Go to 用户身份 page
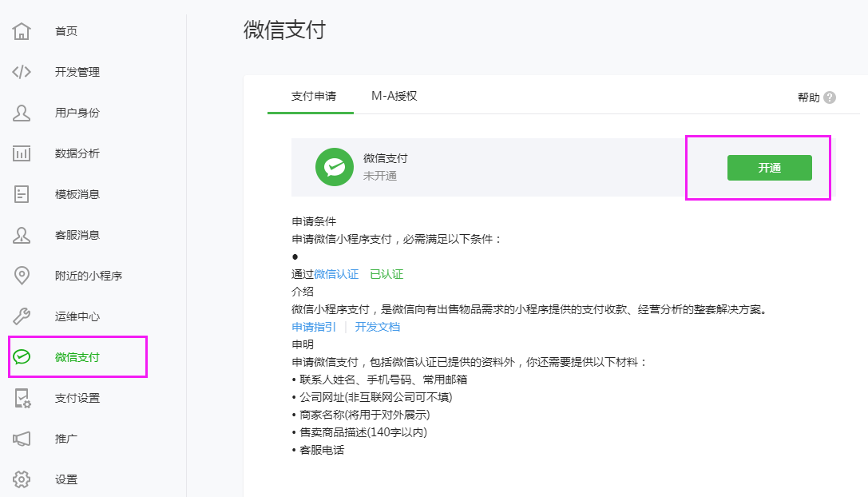Image resolution: width=868 pixels, height=497 pixels. 77,113
